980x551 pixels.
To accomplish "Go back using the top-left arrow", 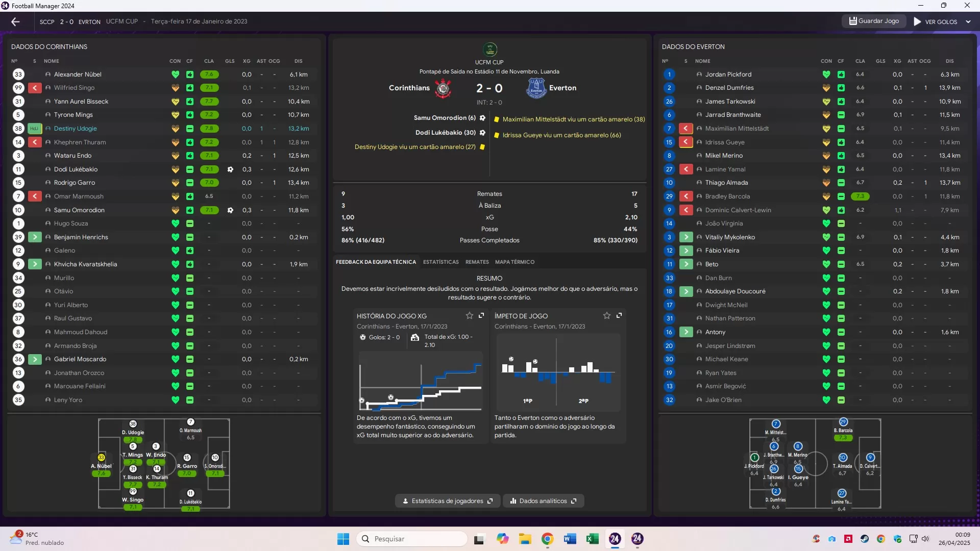I will [15, 21].
